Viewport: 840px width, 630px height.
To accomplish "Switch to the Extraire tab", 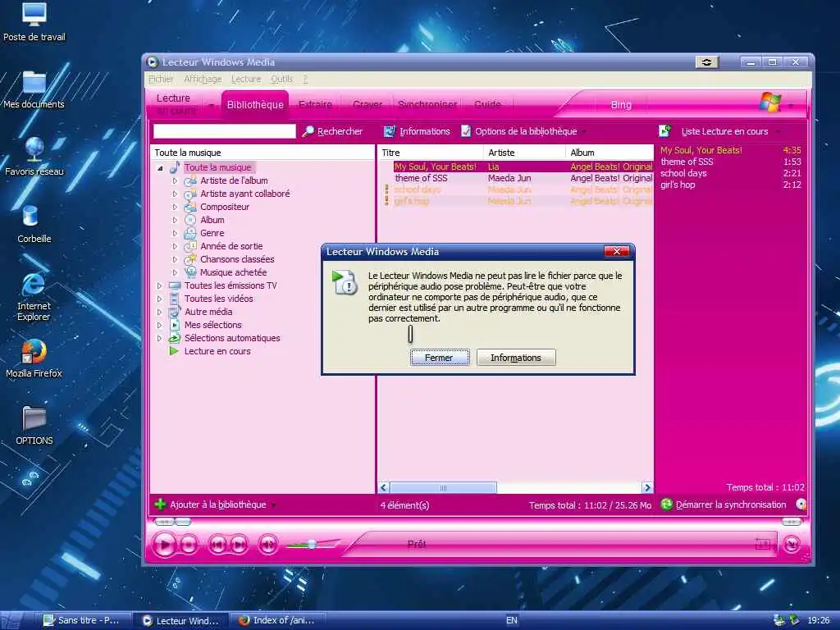I will (x=316, y=104).
